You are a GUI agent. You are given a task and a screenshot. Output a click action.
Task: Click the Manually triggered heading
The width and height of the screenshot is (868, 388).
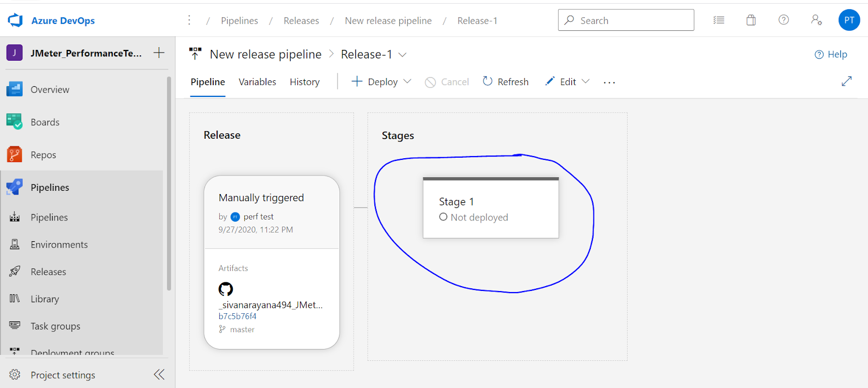coord(261,198)
